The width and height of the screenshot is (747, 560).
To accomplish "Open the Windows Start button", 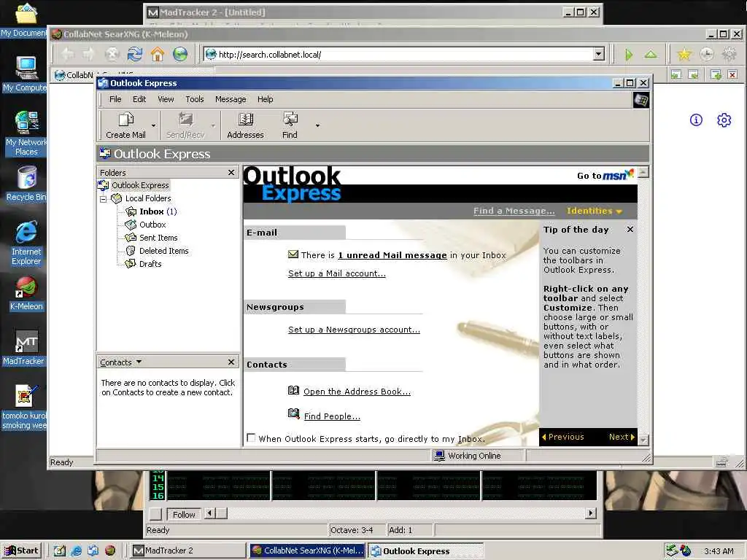I will [x=21, y=551].
